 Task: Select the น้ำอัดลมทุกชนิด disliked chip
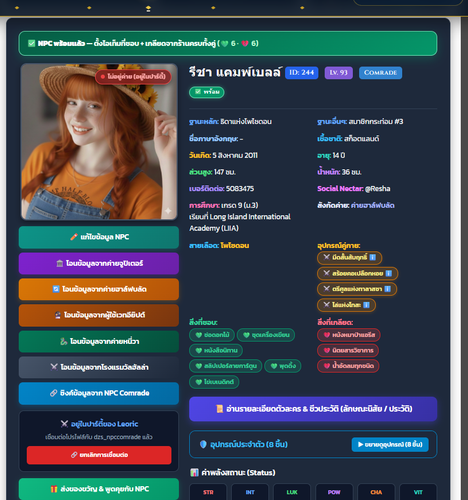[348, 366]
